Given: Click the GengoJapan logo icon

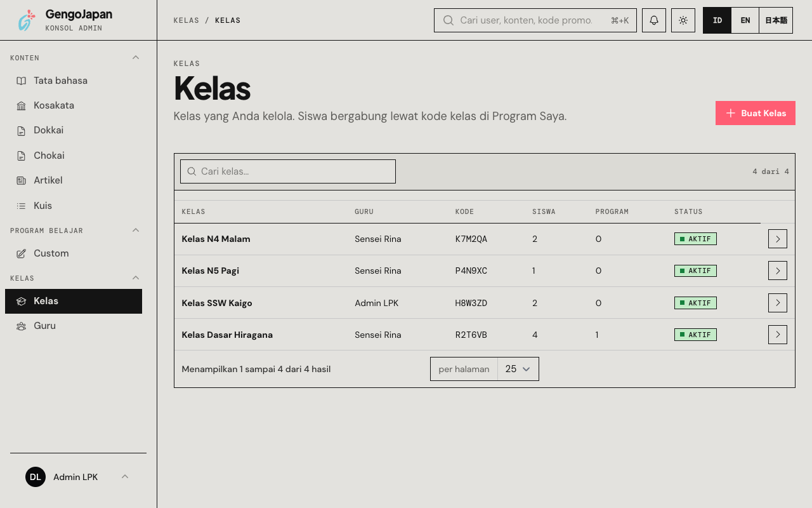Looking at the screenshot, I should pyautogui.click(x=27, y=20).
